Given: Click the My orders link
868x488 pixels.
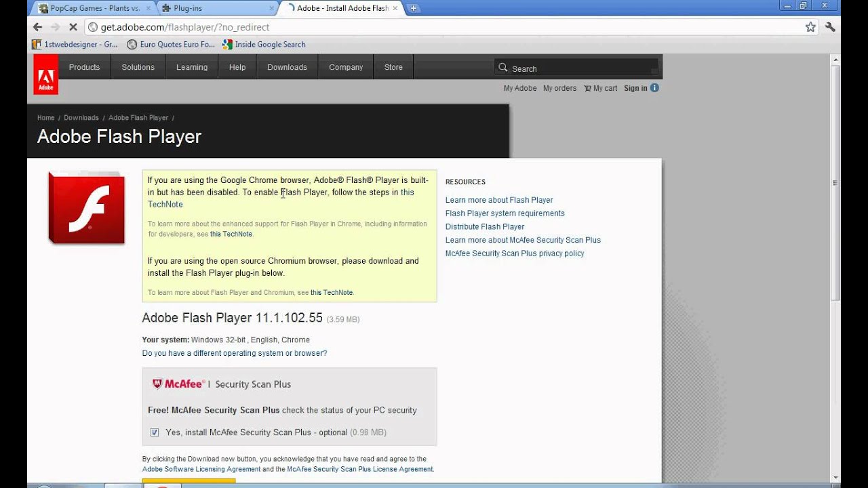Looking at the screenshot, I should tap(559, 88).
